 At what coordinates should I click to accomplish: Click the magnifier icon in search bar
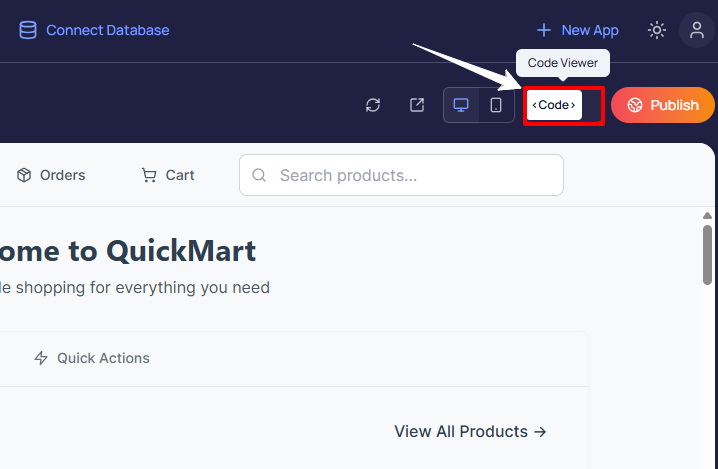click(x=259, y=175)
